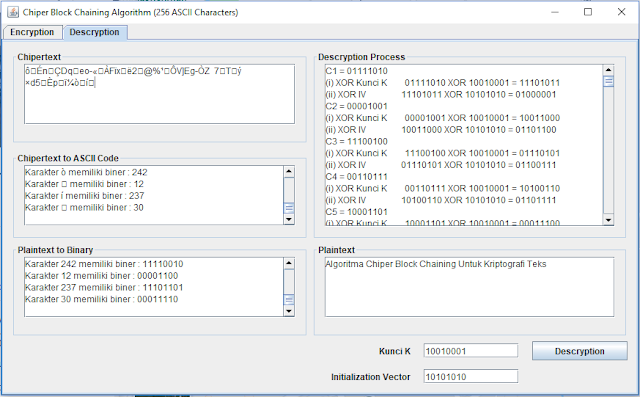The width and height of the screenshot is (640, 397).
Task: Click 'Karakter 242 memiliki biner : 11110010'
Action: click(x=104, y=264)
